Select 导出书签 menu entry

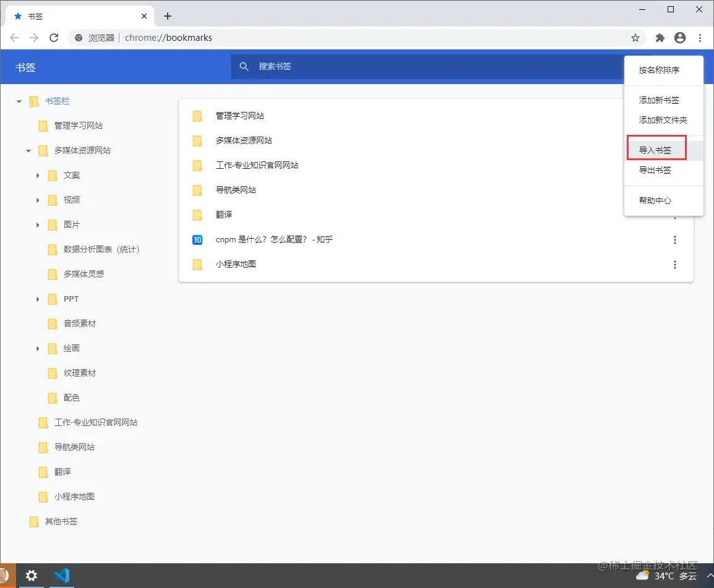(x=663, y=170)
